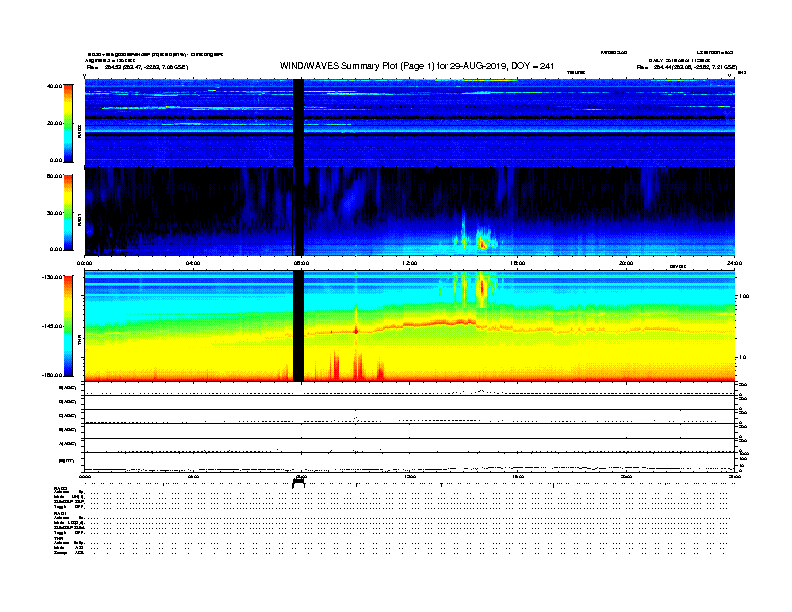Click the 100 label on TNR right axis

[x=744, y=296]
